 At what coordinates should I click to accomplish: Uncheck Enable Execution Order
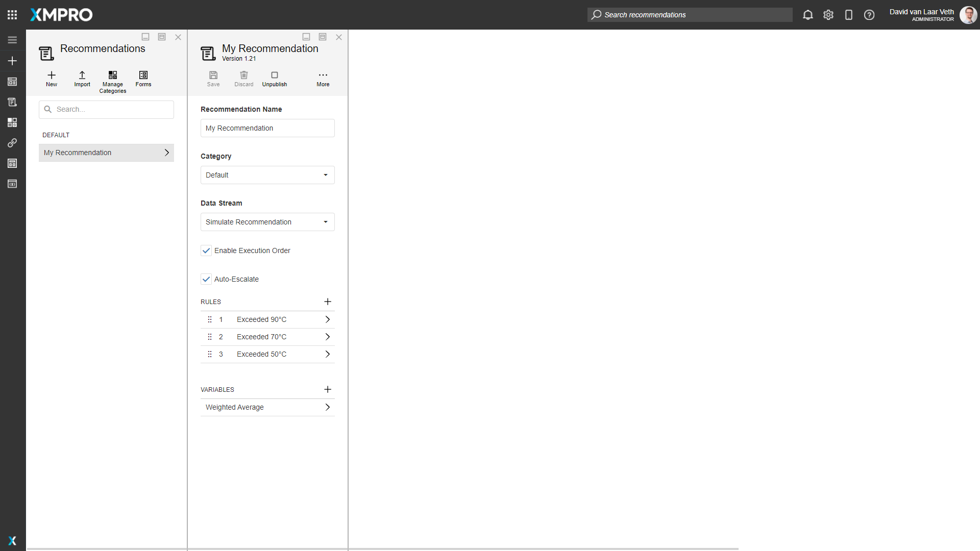(206, 251)
